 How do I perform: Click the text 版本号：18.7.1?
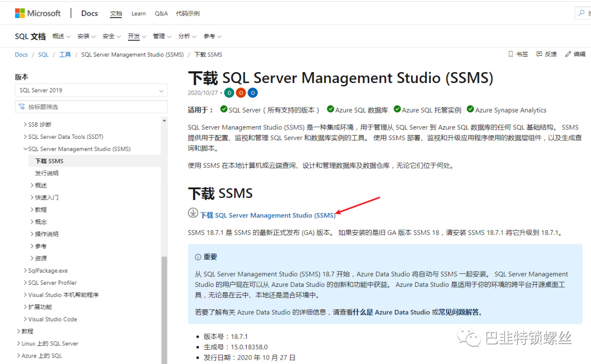pyautogui.click(x=226, y=337)
